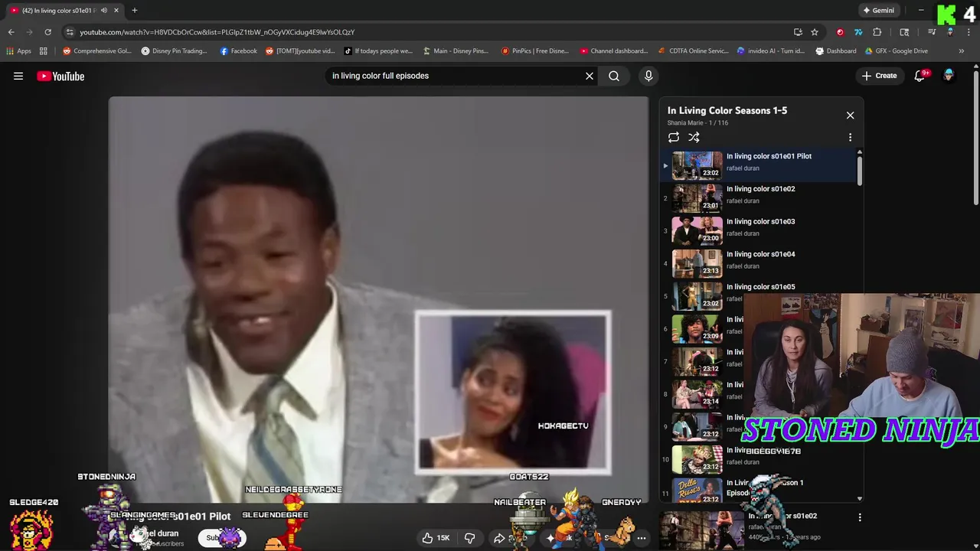The width and height of the screenshot is (980, 551).
Task: Open Gemini in Chrome
Action: pyautogui.click(x=878, y=11)
